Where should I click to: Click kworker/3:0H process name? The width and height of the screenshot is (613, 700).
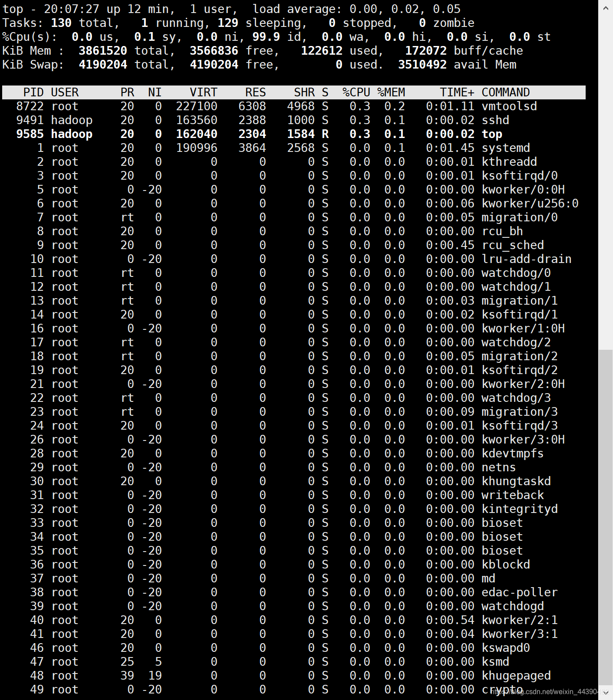pos(523,440)
